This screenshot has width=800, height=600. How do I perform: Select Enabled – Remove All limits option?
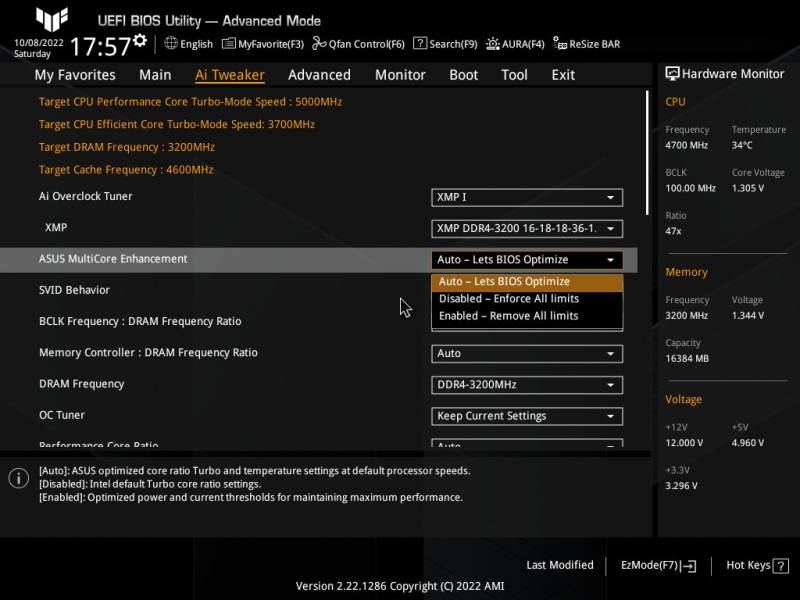(x=527, y=316)
